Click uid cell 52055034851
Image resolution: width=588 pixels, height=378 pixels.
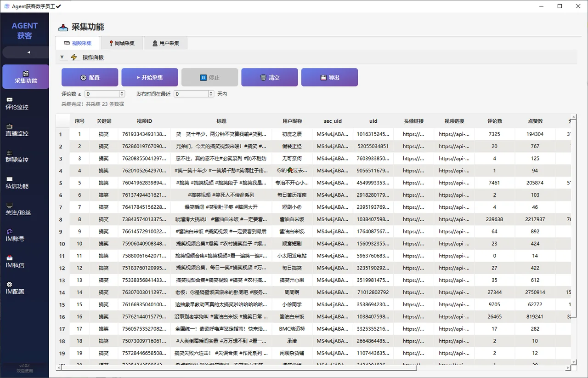pyautogui.click(x=373, y=146)
